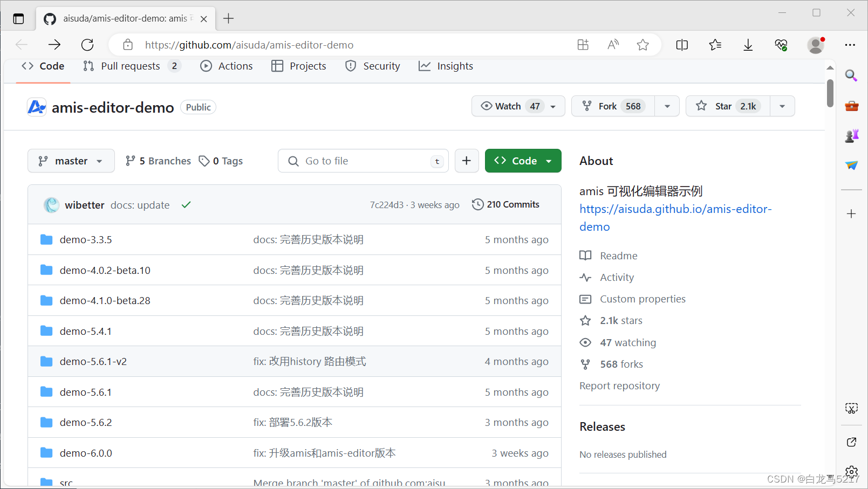The height and width of the screenshot is (489, 868).
Task: Click the amis repository logo
Action: point(37,107)
